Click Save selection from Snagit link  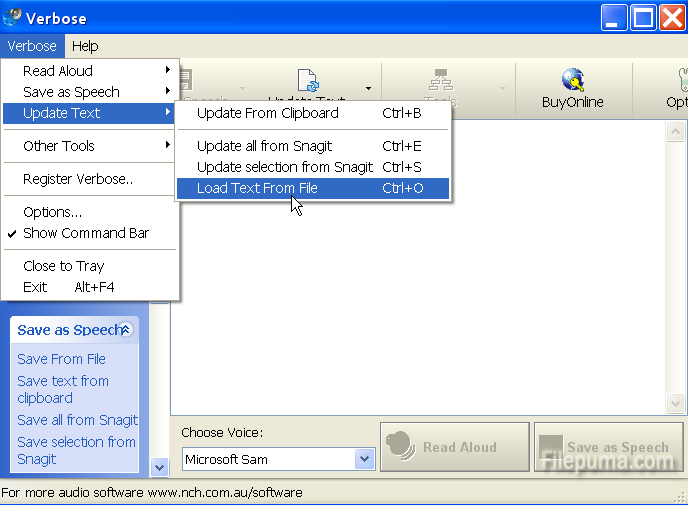tap(76, 450)
